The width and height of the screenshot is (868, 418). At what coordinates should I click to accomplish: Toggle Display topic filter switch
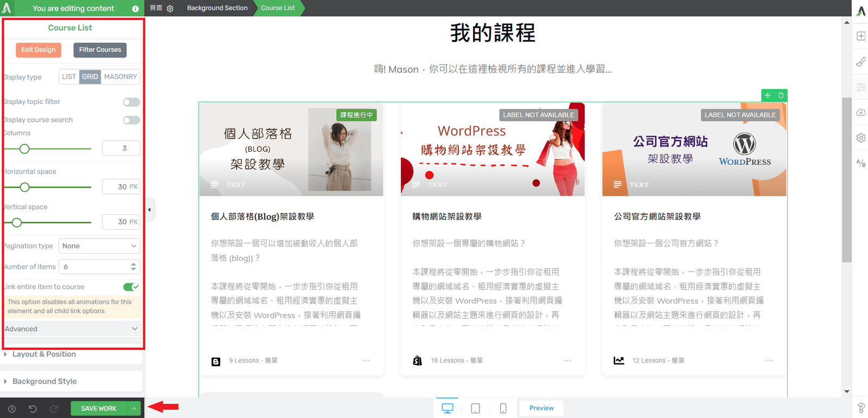tap(131, 102)
